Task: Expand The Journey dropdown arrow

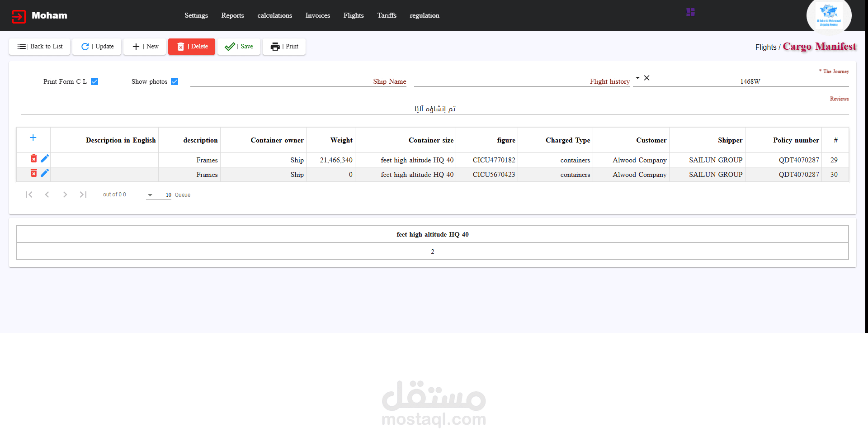Action: pos(637,78)
